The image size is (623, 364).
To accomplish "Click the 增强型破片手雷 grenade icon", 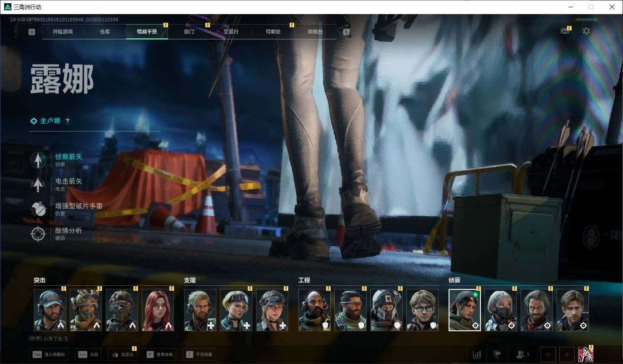I will coord(38,209).
